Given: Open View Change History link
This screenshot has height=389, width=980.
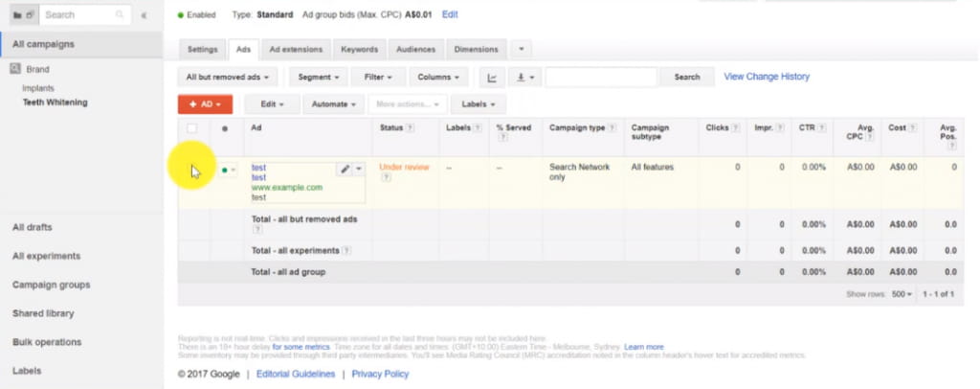Looking at the screenshot, I should point(767,77).
